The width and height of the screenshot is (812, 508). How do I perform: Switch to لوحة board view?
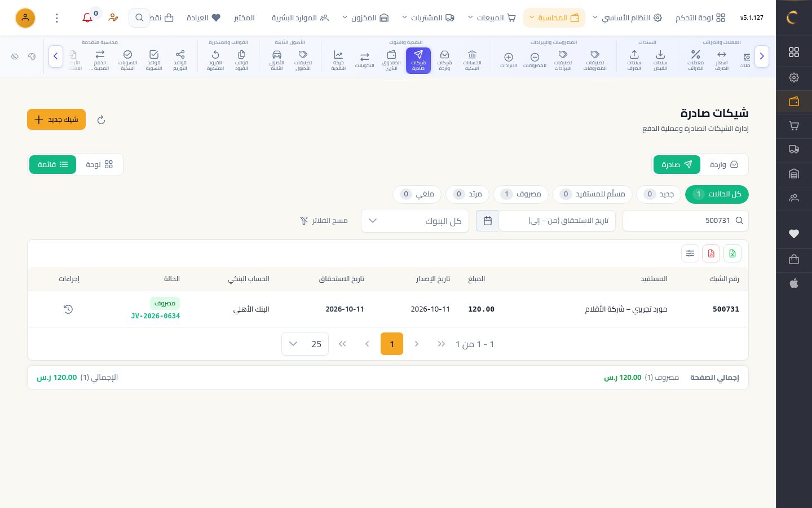(99, 164)
